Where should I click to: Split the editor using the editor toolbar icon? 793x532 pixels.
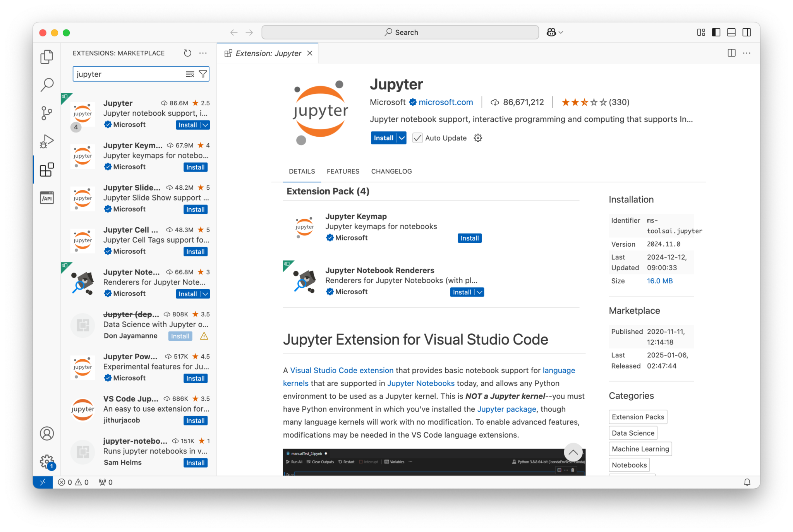point(732,53)
